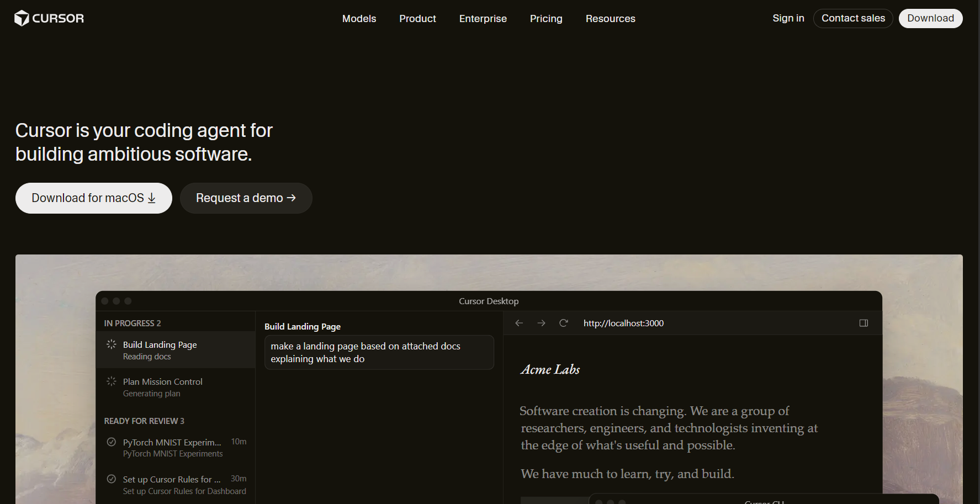The height and width of the screenshot is (504, 980).
Task: Click the Cursor logo in header
Action: point(49,18)
